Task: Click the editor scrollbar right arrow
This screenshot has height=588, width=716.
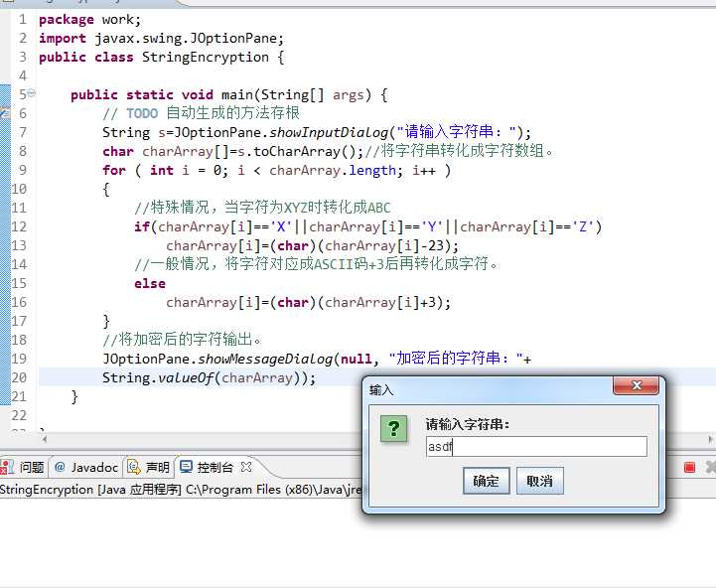Action: coord(710,439)
